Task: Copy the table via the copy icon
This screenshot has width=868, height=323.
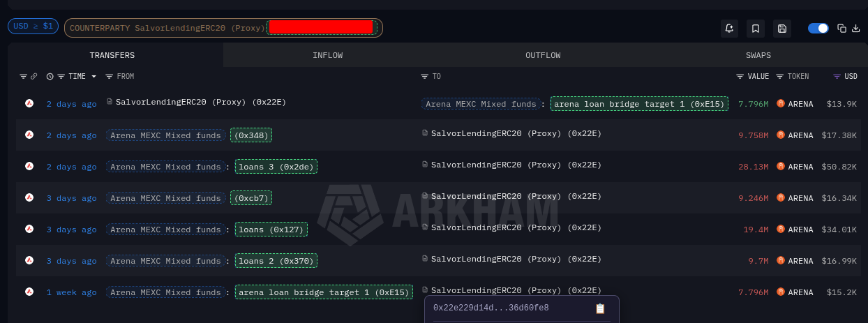Action: pos(841,28)
